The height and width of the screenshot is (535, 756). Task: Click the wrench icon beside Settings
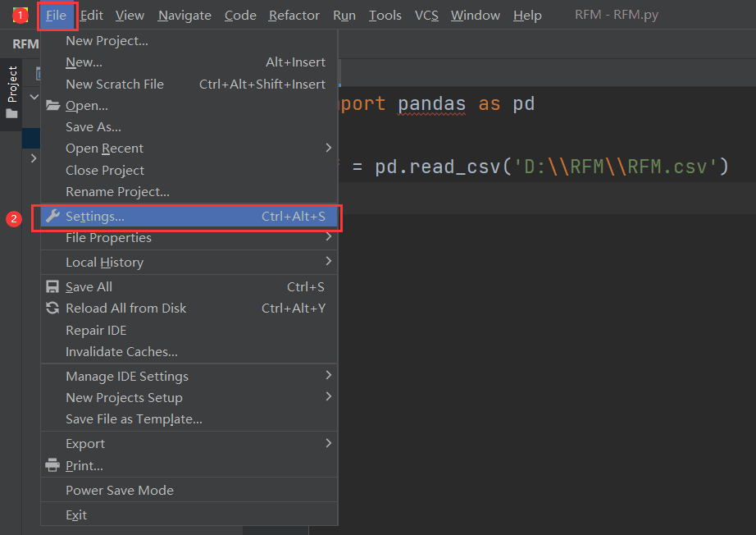click(x=52, y=217)
